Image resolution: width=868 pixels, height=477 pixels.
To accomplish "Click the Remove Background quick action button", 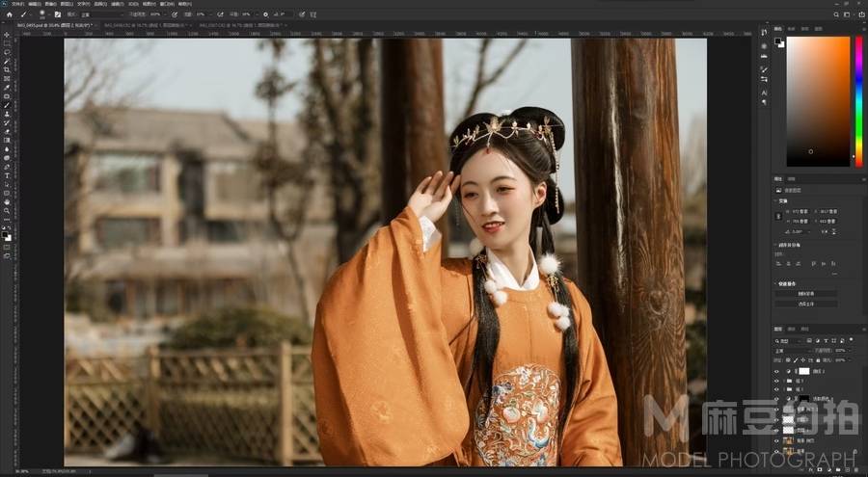I will coord(805,294).
